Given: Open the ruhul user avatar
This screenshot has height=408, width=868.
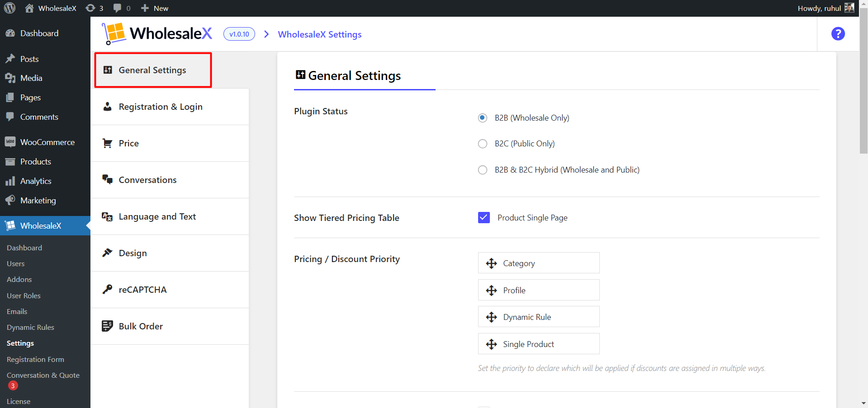Looking at the screenshot, I should click(x=849, y=8).
